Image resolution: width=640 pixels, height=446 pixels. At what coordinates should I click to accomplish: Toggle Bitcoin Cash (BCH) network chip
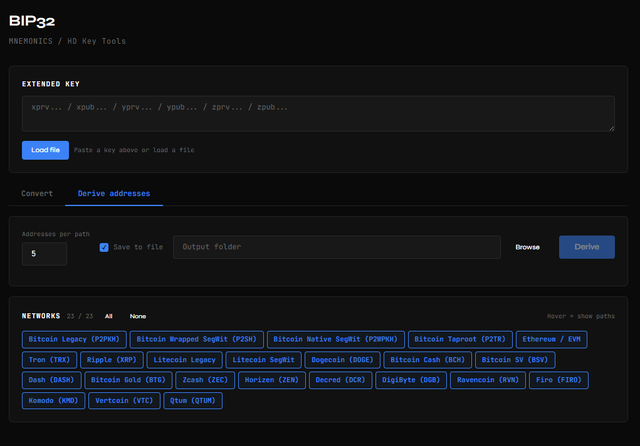[428, 360]
